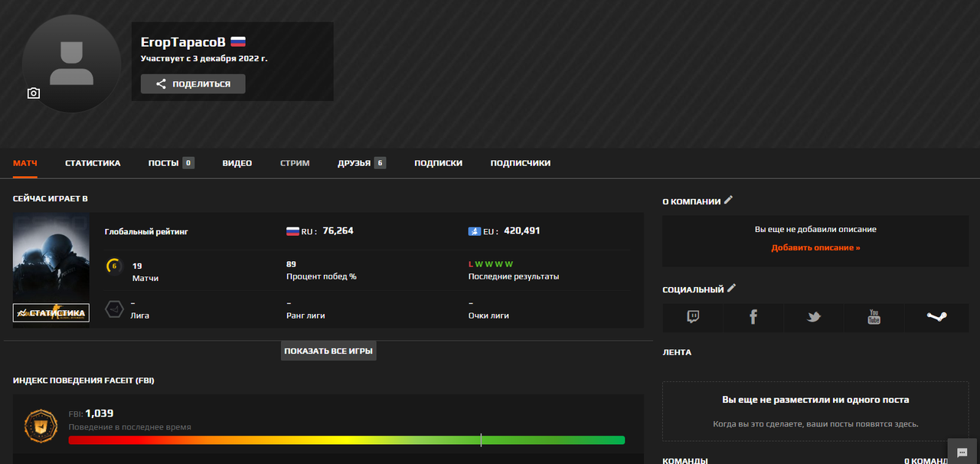Click the marker on FBI behavior bar

coord(481,440)
